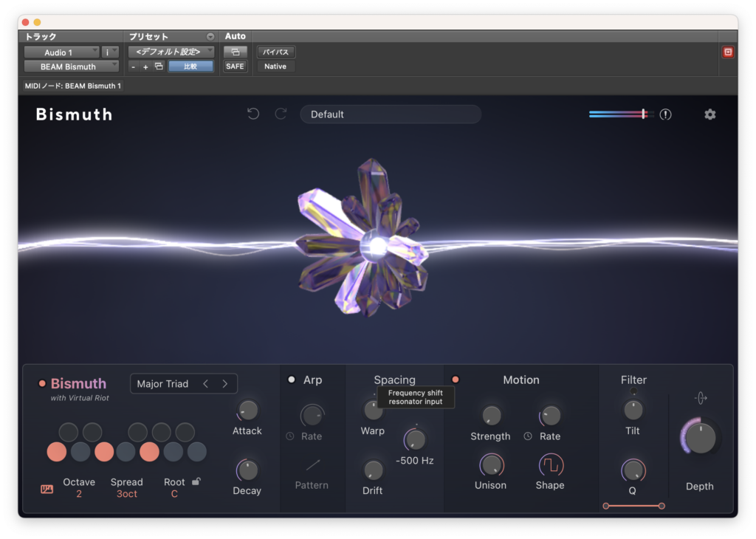Click the Drift knob

(x=373, y=470)
